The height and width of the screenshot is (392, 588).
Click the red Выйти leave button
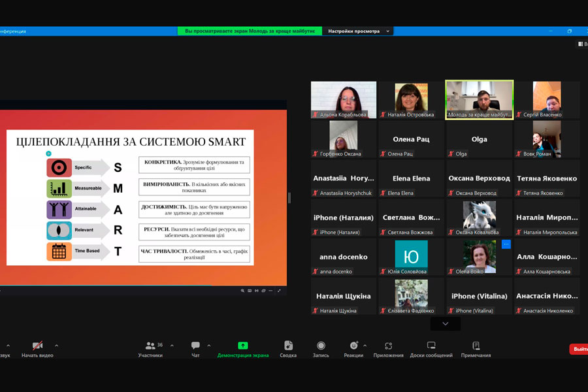pyautogui.click(x=579, y=350)
